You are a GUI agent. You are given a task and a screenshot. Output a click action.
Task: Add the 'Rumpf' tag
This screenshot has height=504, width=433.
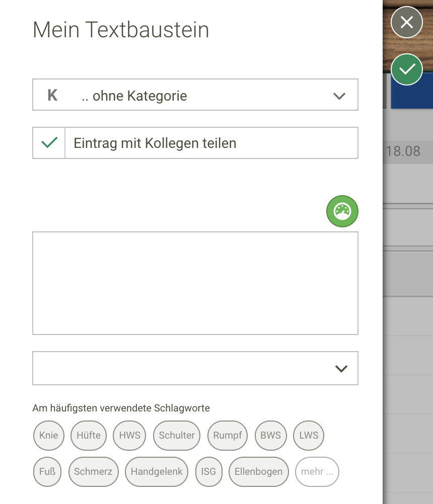227,436
